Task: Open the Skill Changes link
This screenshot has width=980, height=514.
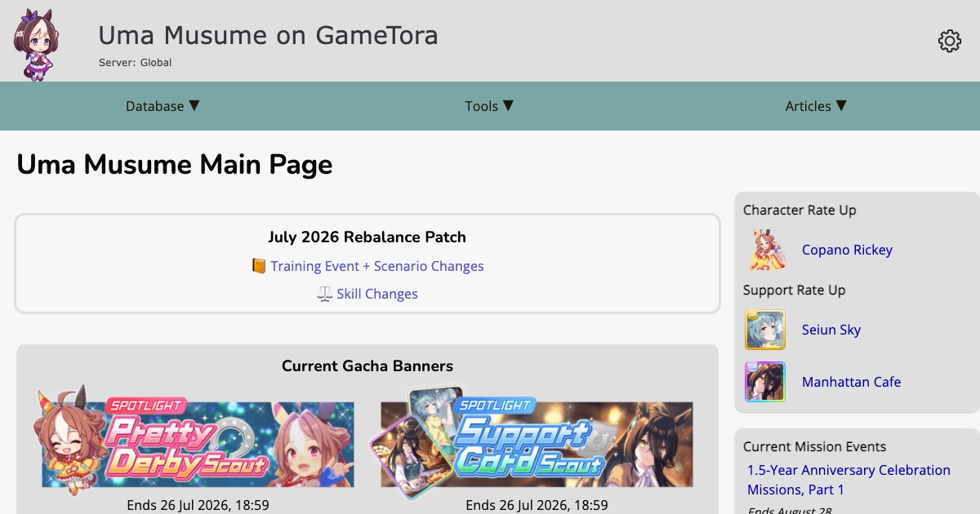Action: click(377, 294)
